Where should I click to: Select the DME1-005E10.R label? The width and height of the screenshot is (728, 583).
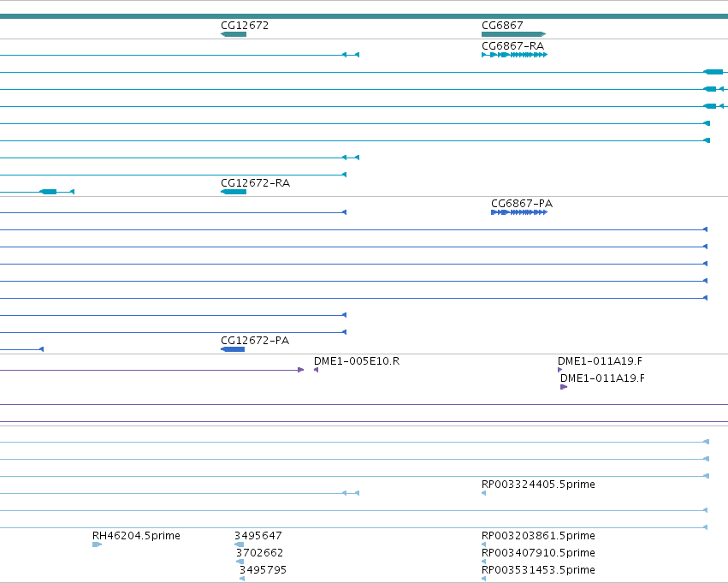pos(357,361)
